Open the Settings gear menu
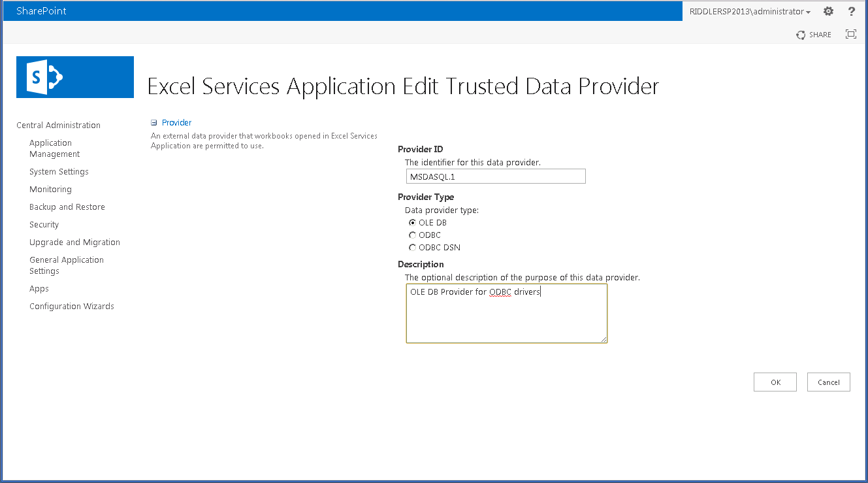The image size is (868, 483). [x=828, y=11]
